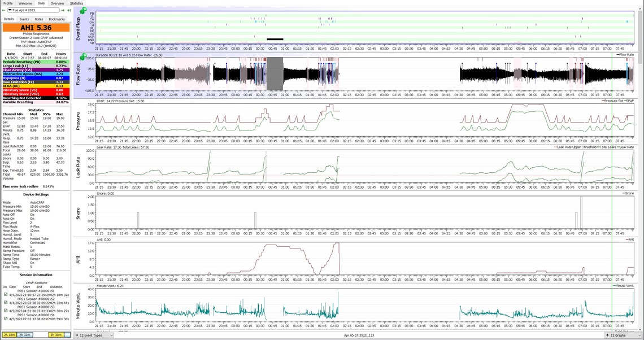
Task: Go to the next day arrow
Action: coord(63,10)
